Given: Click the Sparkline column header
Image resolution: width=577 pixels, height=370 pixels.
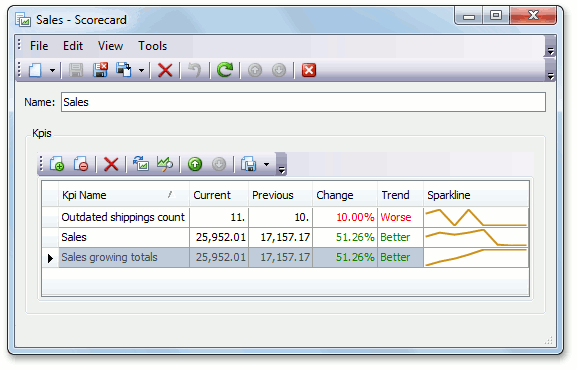Looking at the screenshot, I should point(476,195).
